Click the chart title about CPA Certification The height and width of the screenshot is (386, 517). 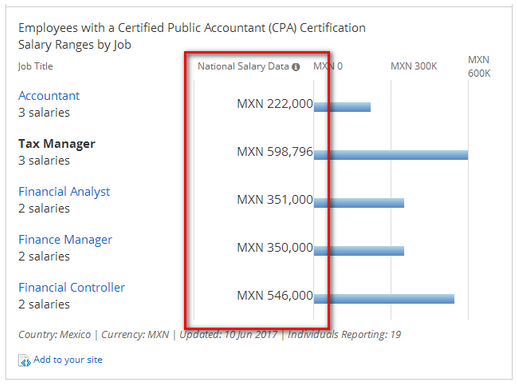click(192, 28)
